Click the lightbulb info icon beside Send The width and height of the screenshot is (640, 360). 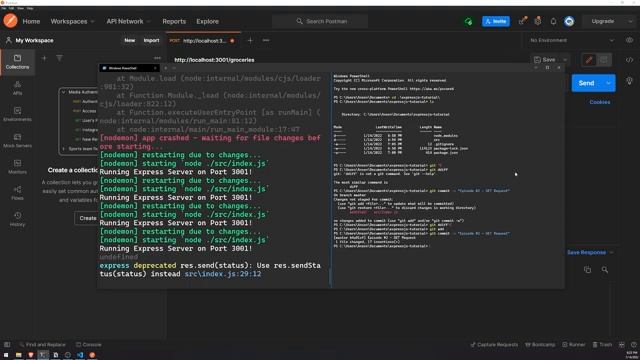click(x=629, y=81)
